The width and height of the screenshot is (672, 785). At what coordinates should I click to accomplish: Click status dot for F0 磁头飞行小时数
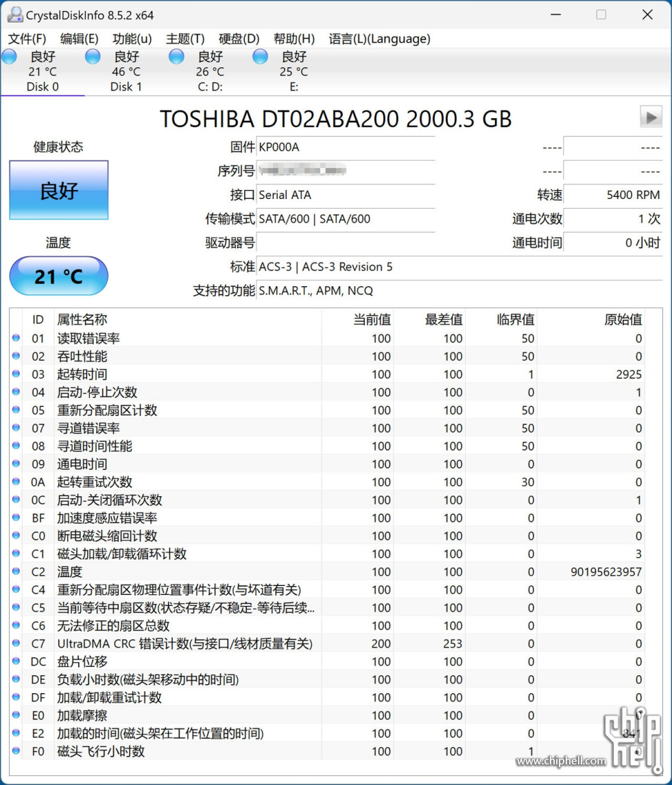(x=16, y=751)
